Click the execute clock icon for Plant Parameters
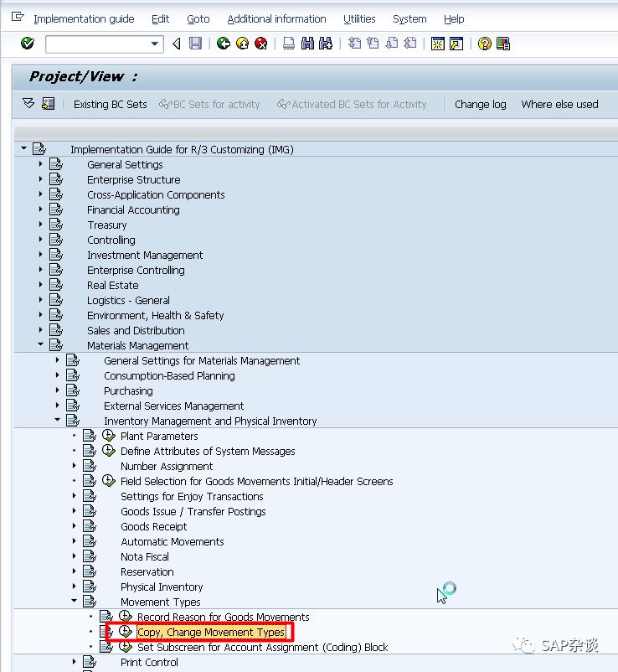618x672 pixels. click(x=109, y=436)
